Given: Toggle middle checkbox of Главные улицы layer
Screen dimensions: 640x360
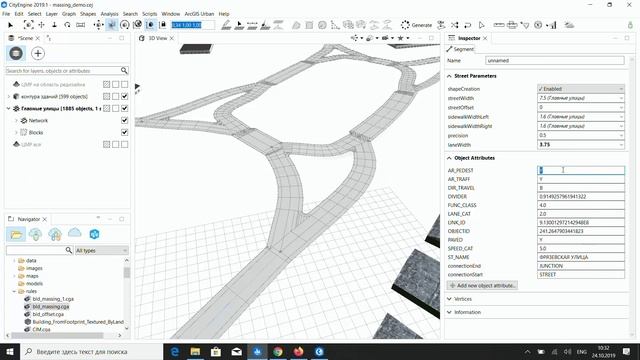Looking at the screenshot, I should click(116, 108).
